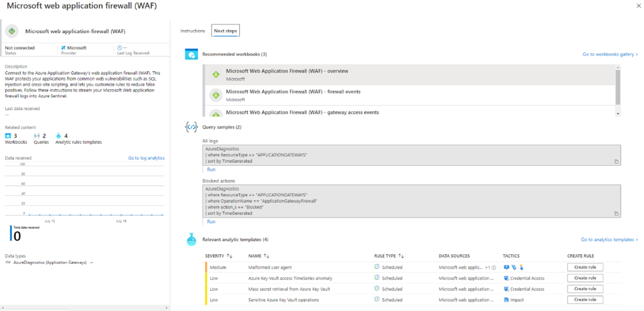Click the Scheduled clock icon for Mass secret retrieval

377,289
